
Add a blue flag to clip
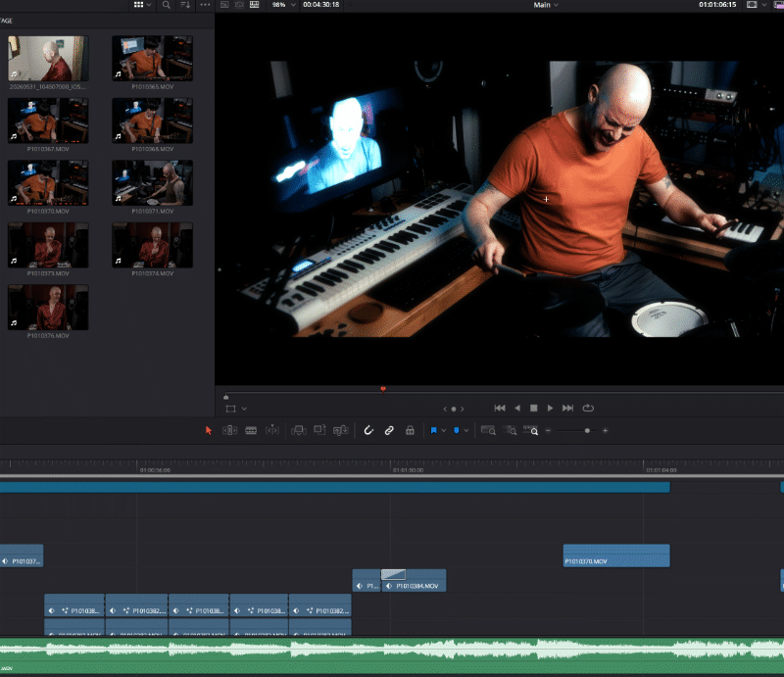pos(433,430)
